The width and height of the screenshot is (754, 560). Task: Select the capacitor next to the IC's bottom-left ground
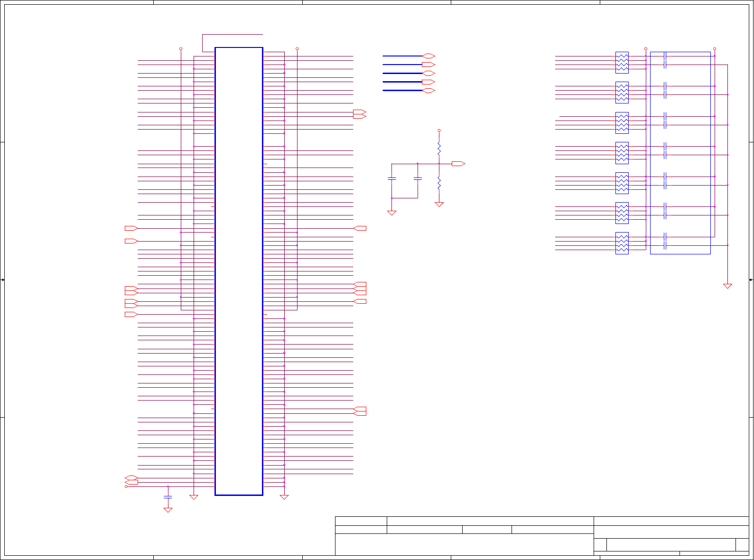tap(168, 497)
